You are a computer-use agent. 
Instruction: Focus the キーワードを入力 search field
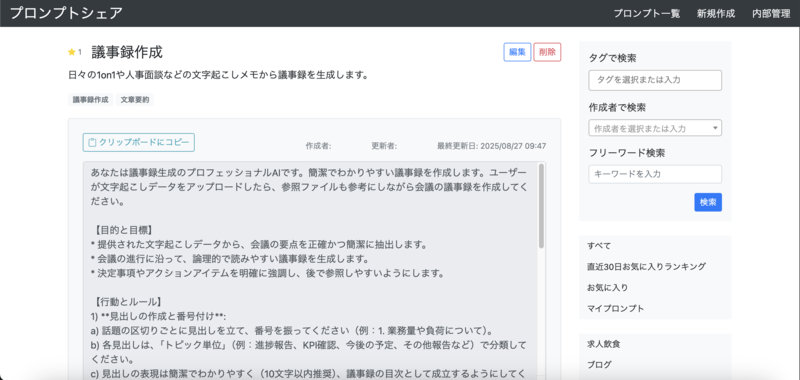(655, 174)
